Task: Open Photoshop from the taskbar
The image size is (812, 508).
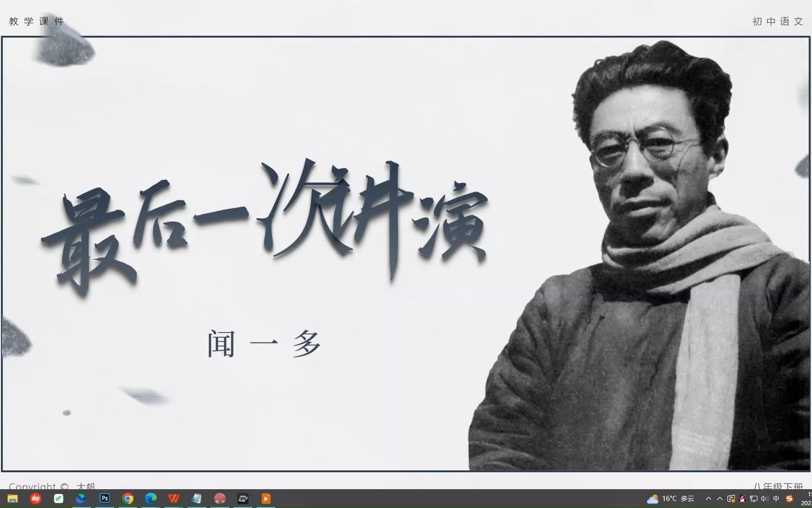Action: coord(104,499)
